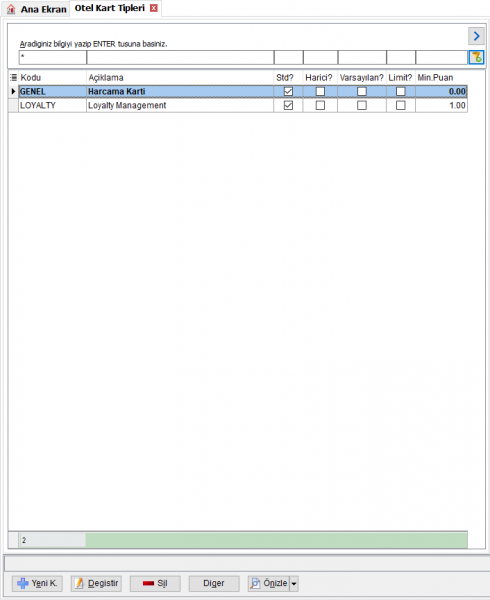Click the red minus Sil button
Viewport: 490px width, 600px height.
click(155, 583)
